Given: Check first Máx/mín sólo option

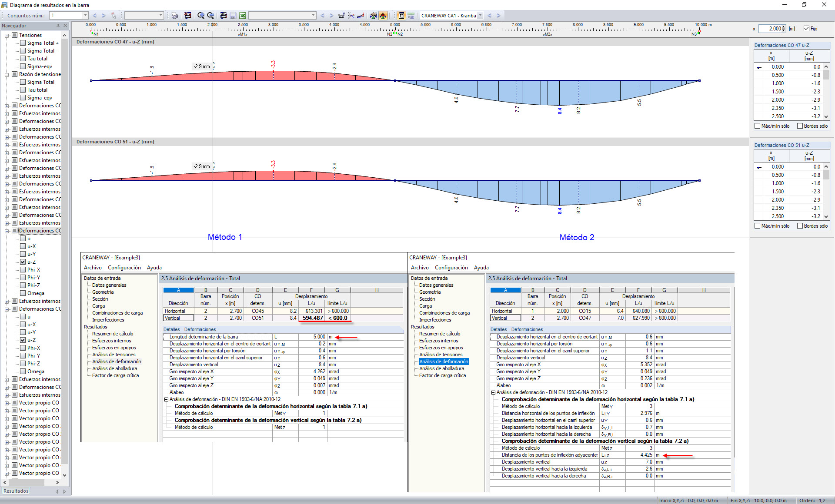Looking at the screenshot, I should pyautogui.click(x=758, y=126).
